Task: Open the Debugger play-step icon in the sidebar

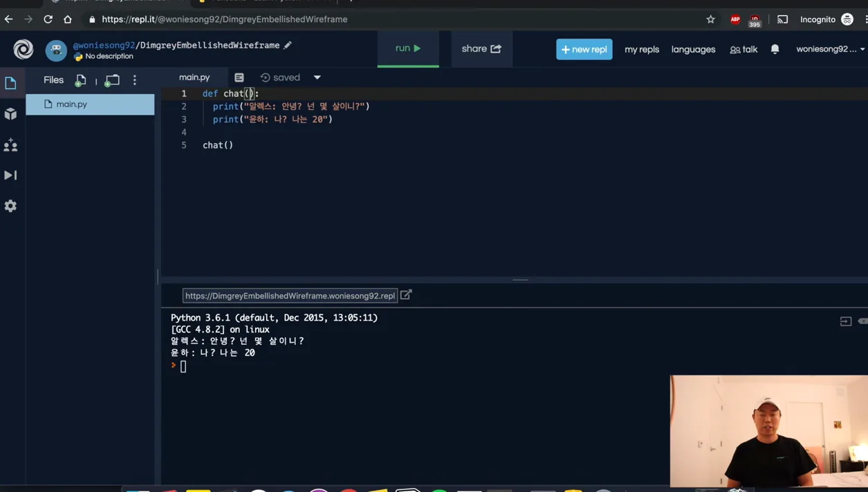Action: pos(10,175)
